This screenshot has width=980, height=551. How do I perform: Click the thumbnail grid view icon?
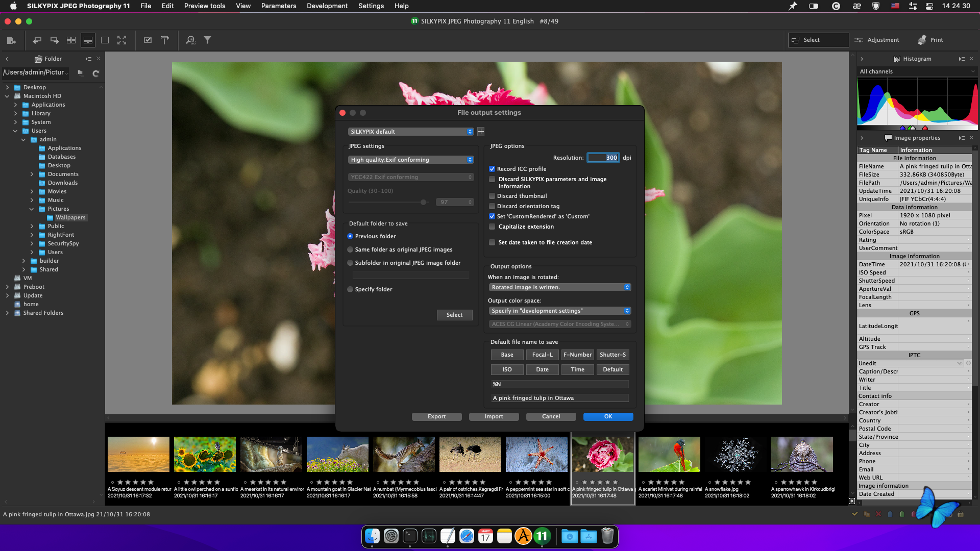(x=71, y=40)
